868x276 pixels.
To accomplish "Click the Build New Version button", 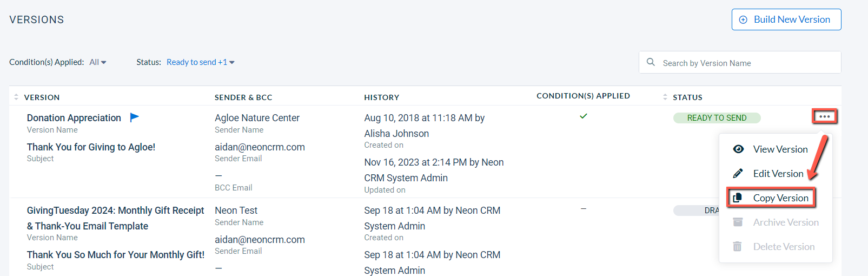I will (x=786, y=19).
